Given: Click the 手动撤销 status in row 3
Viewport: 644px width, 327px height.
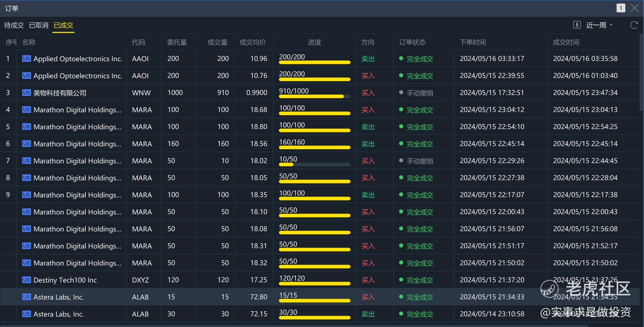Looking at the screenshot, I should (420, 93).
